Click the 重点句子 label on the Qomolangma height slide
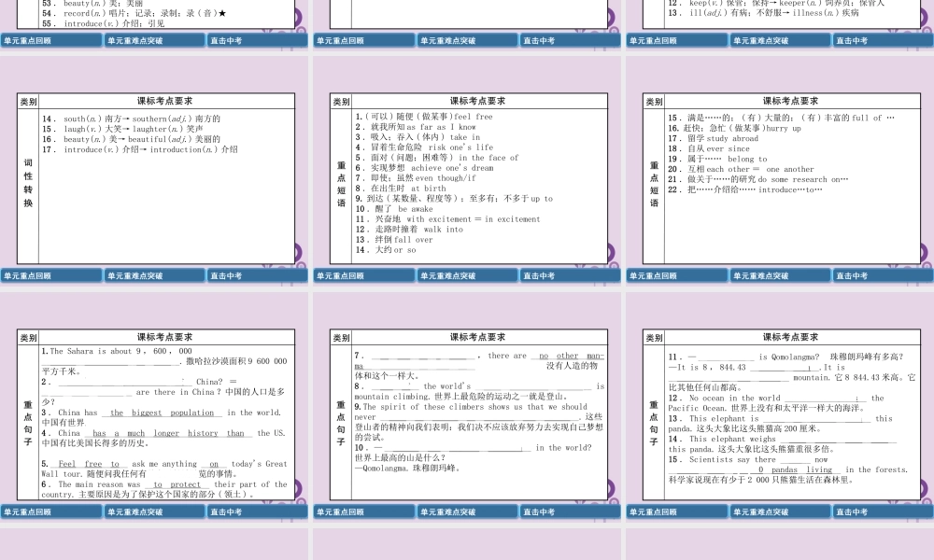This screenshot has height=560, width=934. pos(654,423)
